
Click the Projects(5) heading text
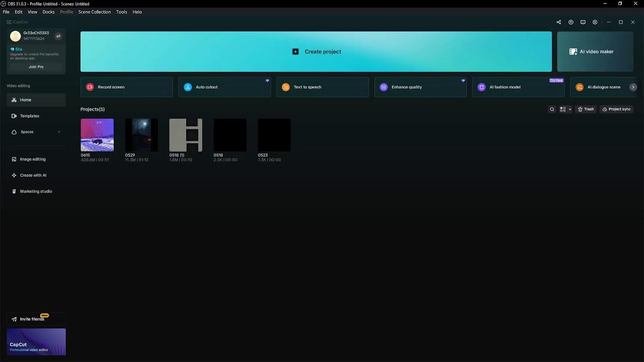pyautogui.click(x=93, y=109)
